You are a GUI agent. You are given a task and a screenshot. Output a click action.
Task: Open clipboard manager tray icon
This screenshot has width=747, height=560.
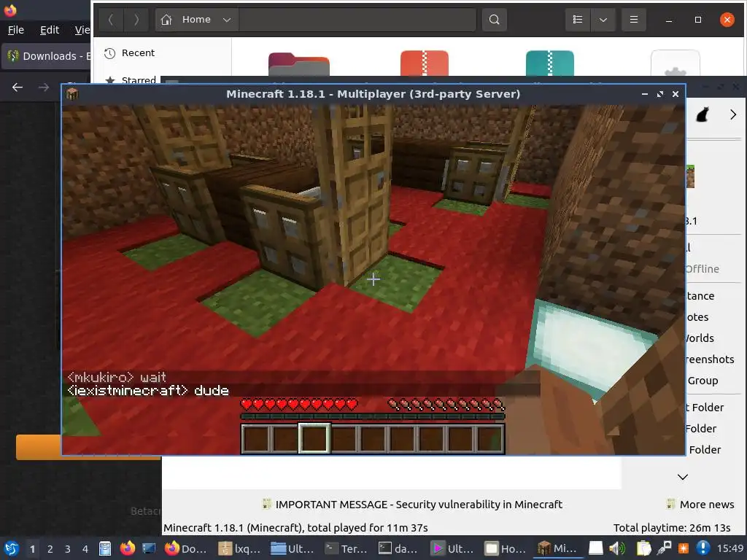643,548
